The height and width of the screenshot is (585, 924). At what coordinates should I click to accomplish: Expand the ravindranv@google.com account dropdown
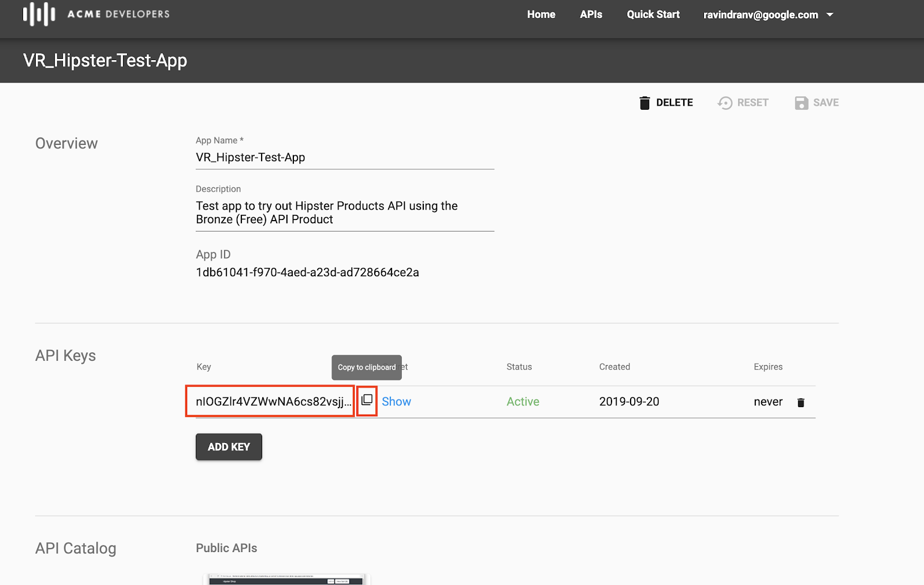click(768, 14)
